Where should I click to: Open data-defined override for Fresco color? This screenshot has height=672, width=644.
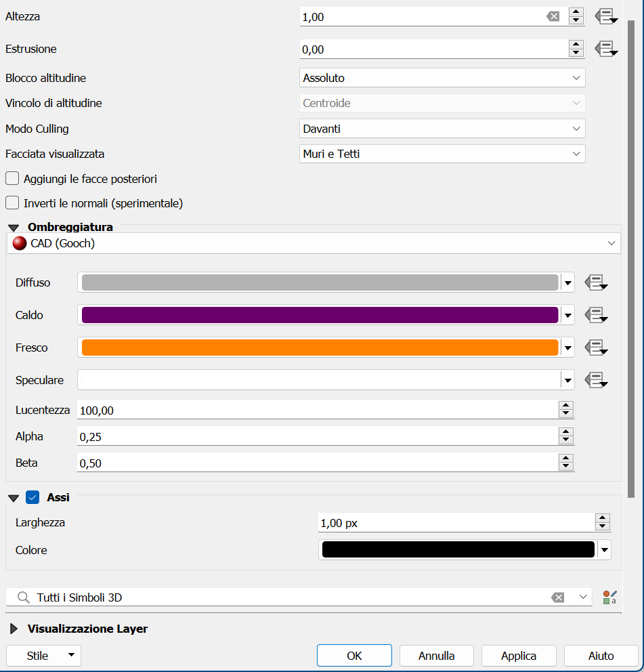point(596,347)
